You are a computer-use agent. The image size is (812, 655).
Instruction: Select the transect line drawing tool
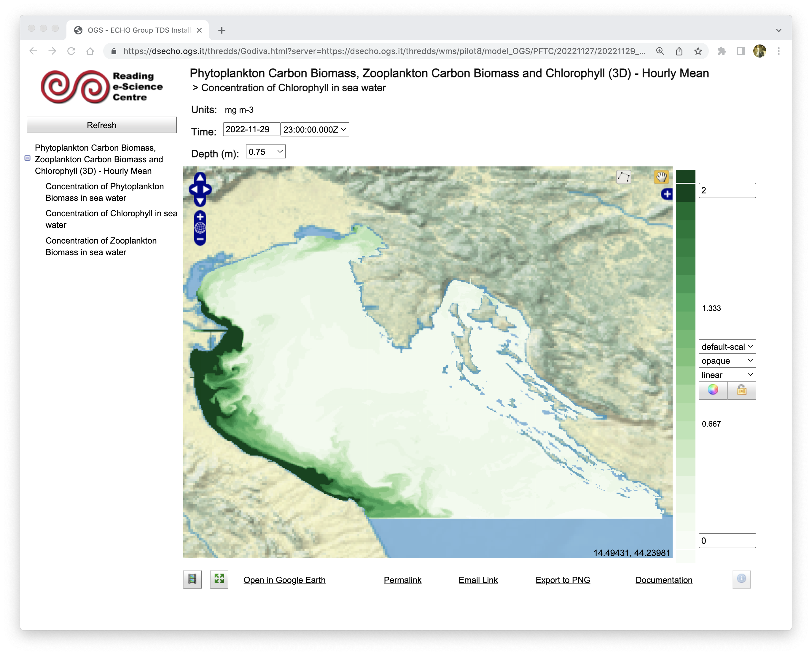click(623, 177)
